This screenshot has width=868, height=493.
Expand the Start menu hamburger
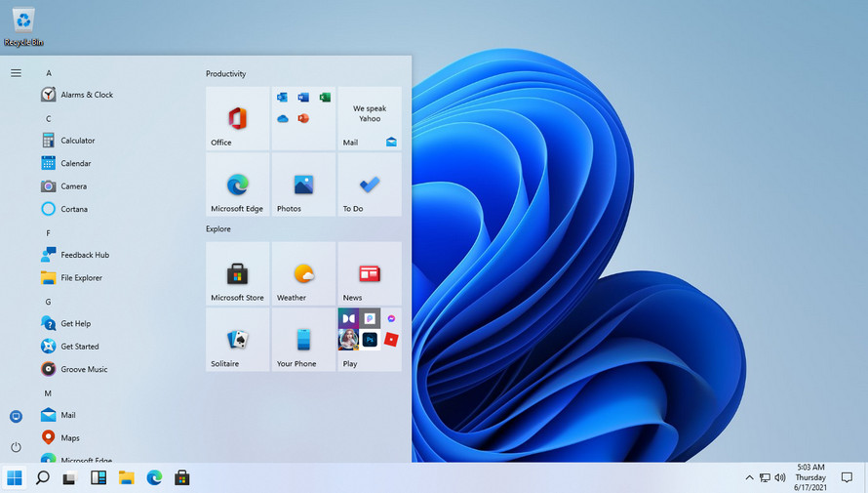tap(16, 73)
